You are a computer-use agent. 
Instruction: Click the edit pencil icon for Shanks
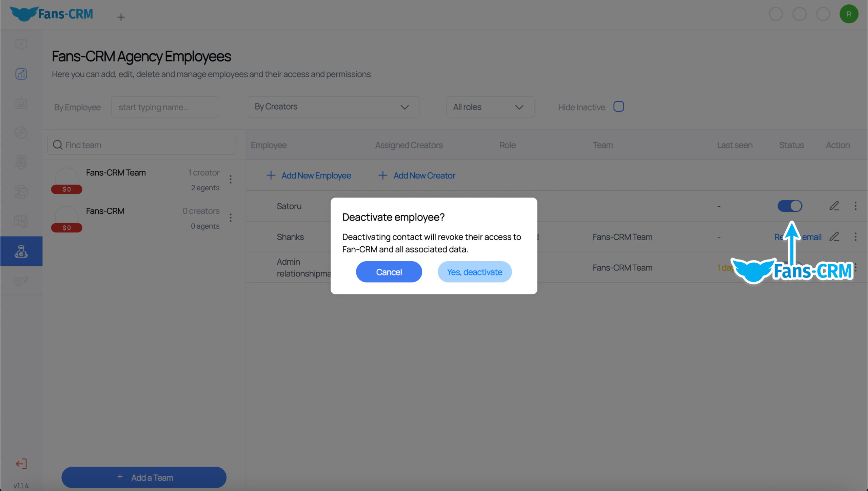point(835,236)
